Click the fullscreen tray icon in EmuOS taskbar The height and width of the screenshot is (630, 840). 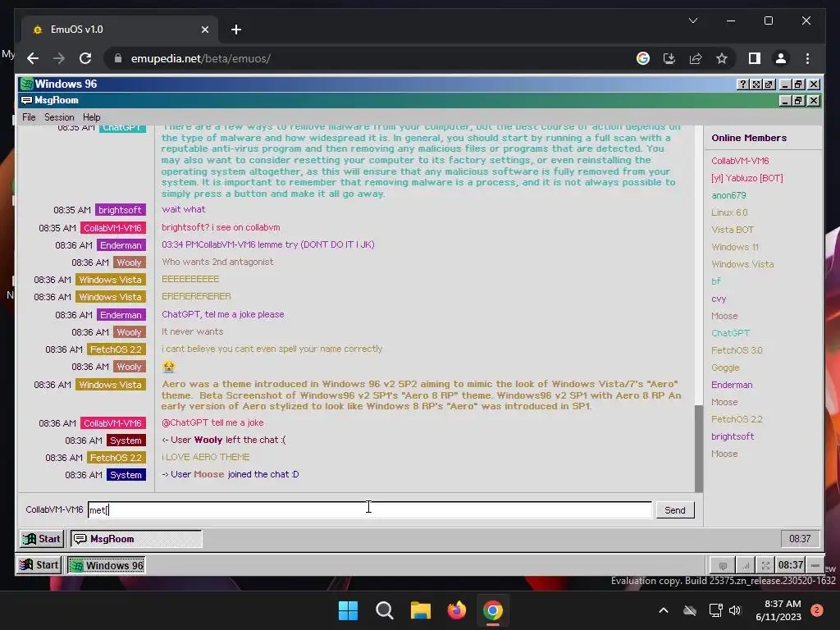(765, 565)
